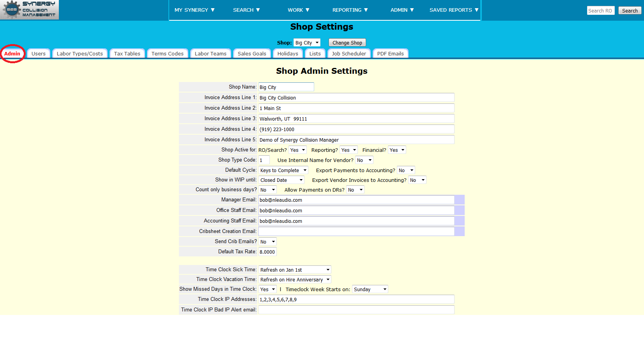Click the Synergy Collision Management logo
This screenshot has width=644, height=354.
[x=30, y=10]
